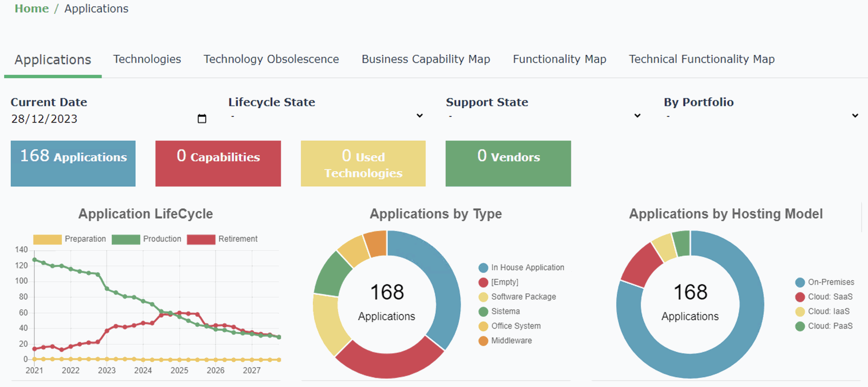The image size is (868, 387).
Task: Open the calendar picker icon beside Current Date
Action: [x=202, y=119]
